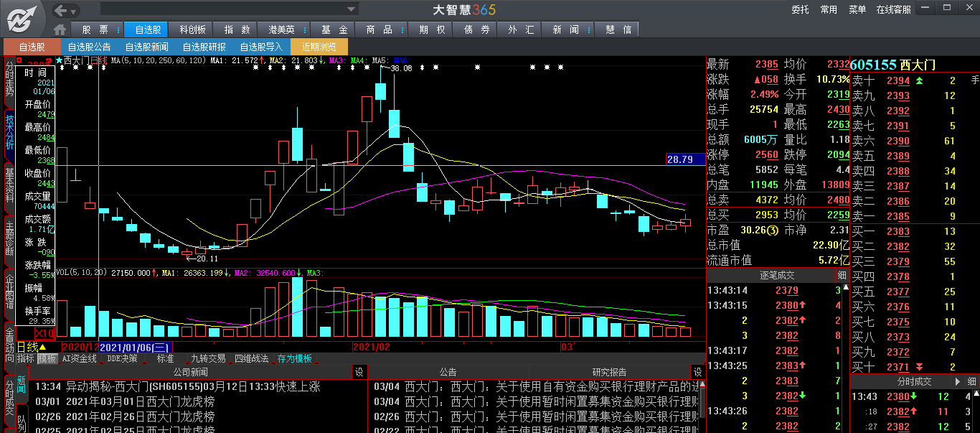
Task: Click 存为模板 to save template
Action: 295,358
